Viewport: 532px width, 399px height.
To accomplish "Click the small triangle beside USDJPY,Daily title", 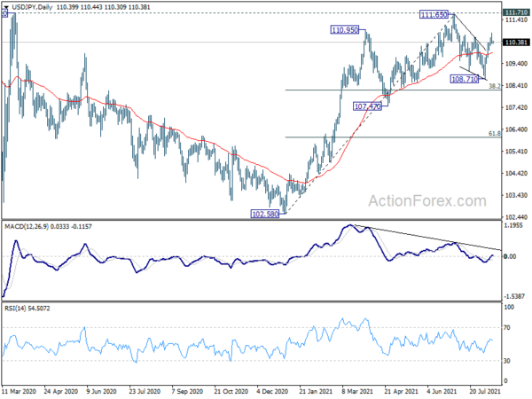I will pos(6,7).
